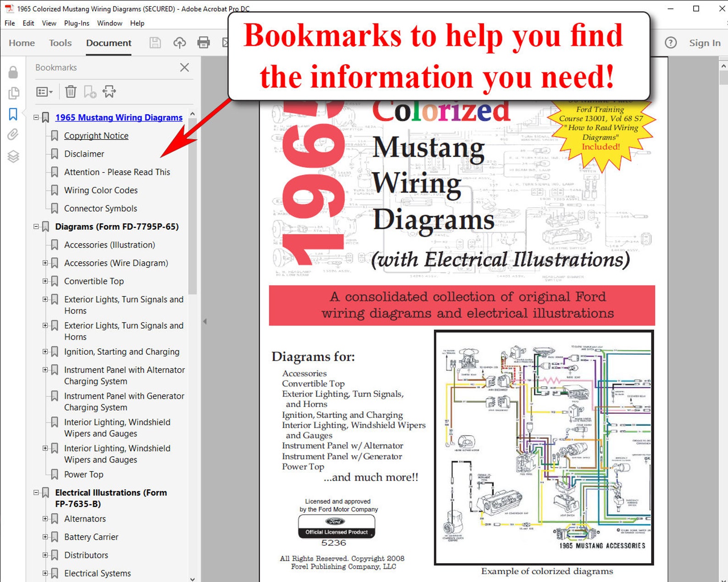Click the security lock icon in sidebar
The height and width of the screenshot is (582, 728).
click(13, 72)
